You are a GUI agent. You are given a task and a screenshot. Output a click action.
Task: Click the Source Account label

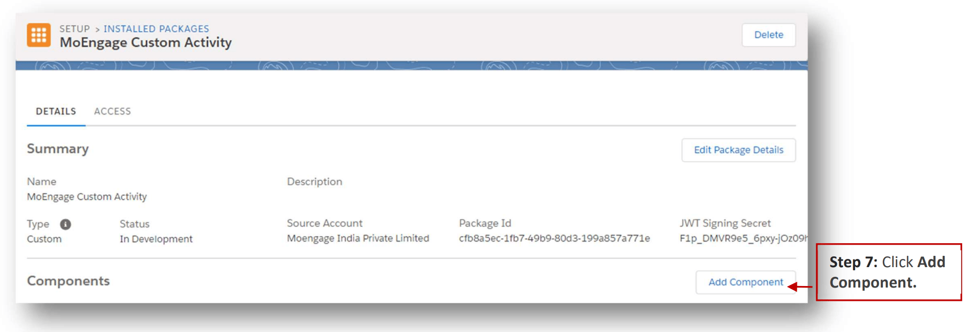point(325,223)
